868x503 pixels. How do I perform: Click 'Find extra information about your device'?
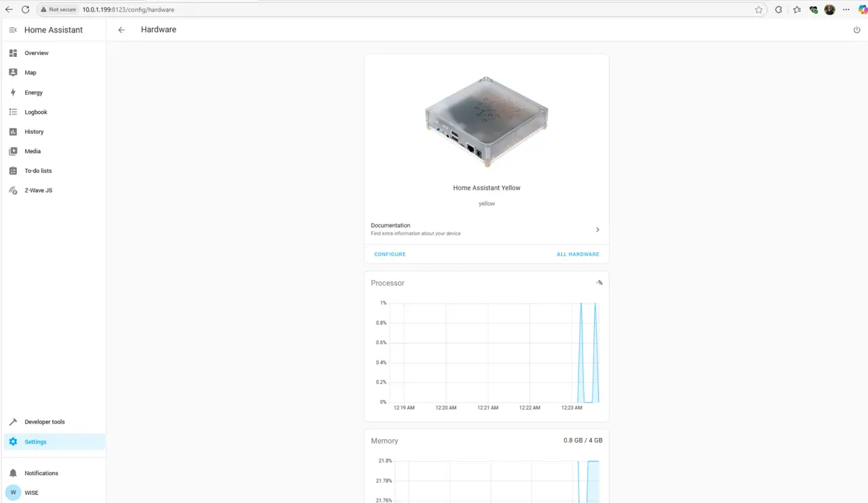416,234
